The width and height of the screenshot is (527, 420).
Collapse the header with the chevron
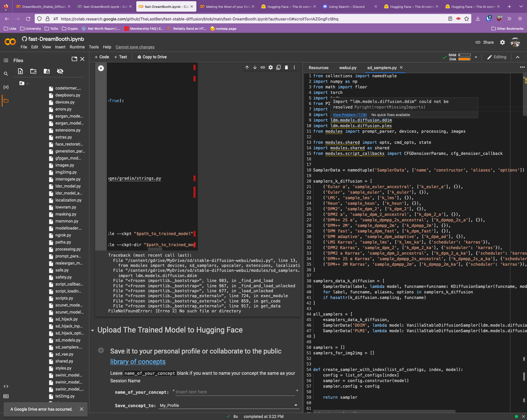pos(518,57)
